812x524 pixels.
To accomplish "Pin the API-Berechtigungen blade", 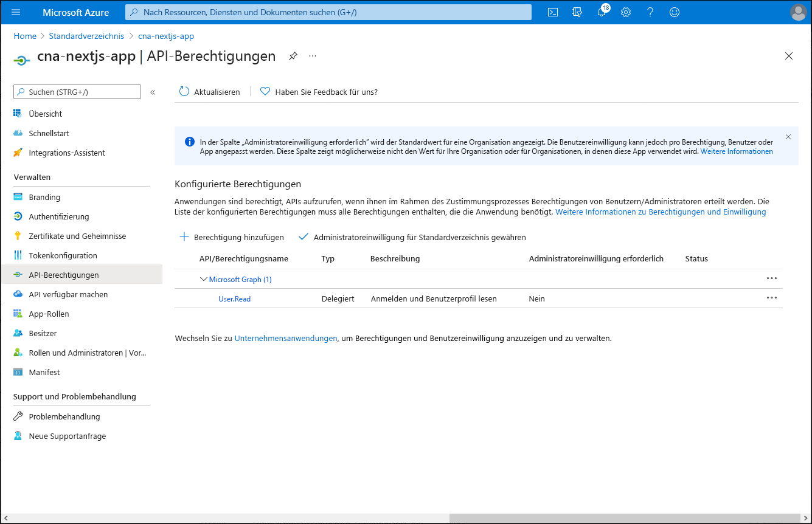I will point(293,56).
